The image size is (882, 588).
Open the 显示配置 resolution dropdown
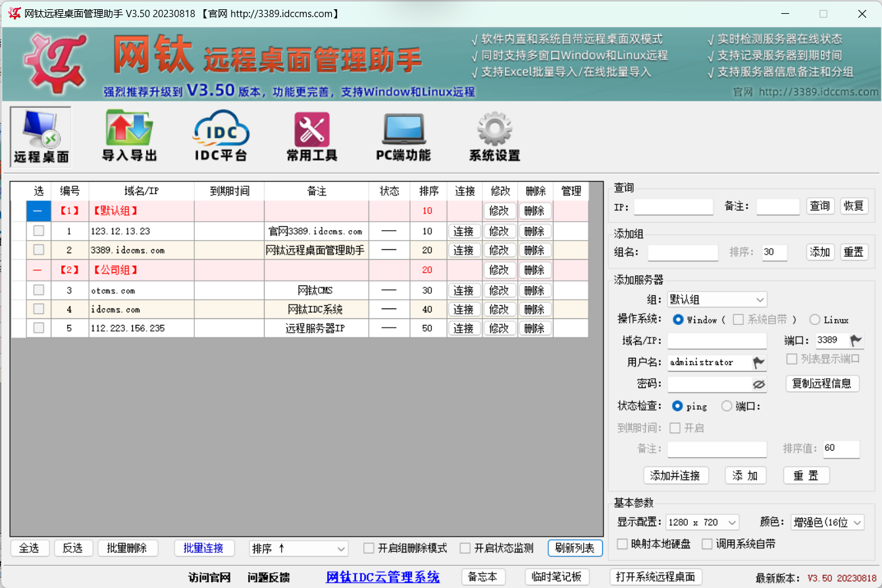(x=702, y=522)
